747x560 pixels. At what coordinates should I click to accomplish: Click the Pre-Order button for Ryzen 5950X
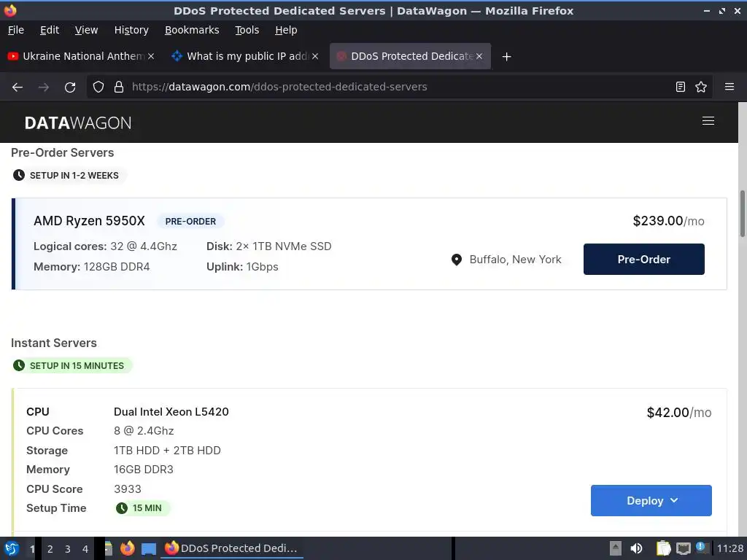643,259
